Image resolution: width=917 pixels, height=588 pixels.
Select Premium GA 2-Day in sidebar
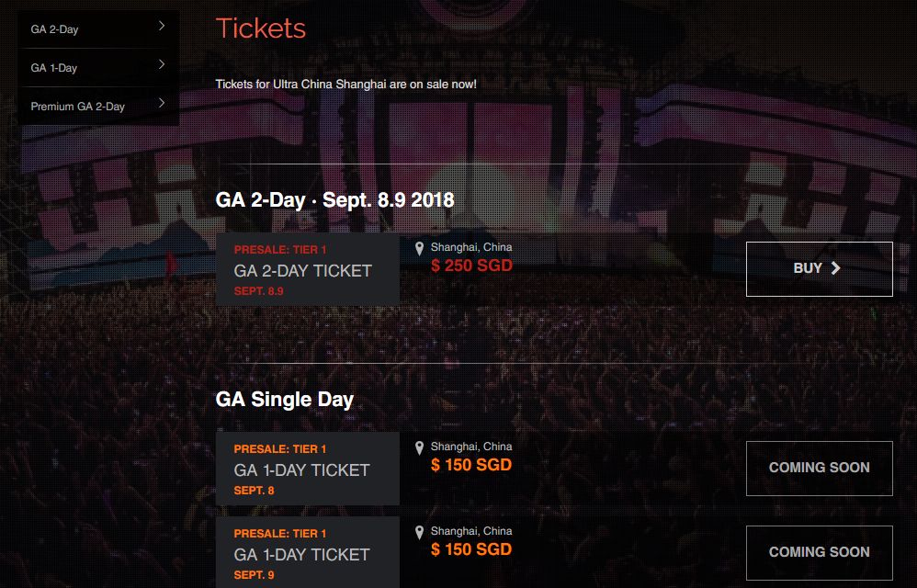click(x=78, y=107)
